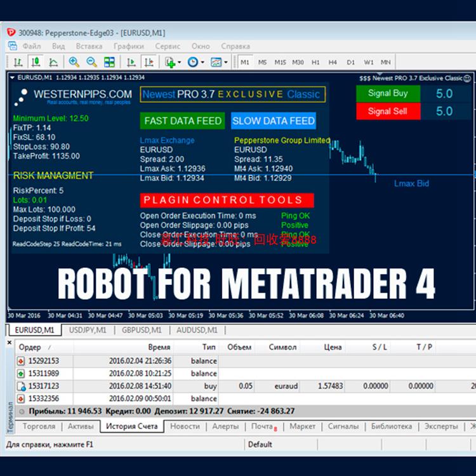
Task: Open the Активы terminal tab
Action: pos(81,426)
